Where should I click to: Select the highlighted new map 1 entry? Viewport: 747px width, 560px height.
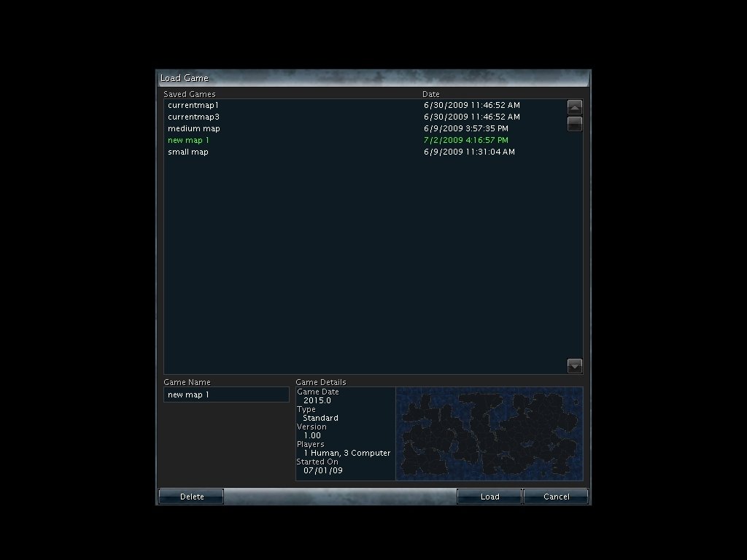pos(188,140)
